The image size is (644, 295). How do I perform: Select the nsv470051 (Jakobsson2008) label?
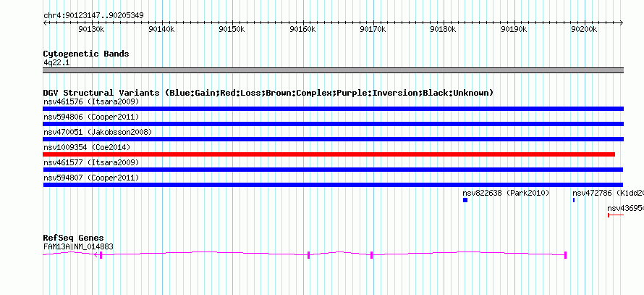pyautogui.click(x=98, y=132)
